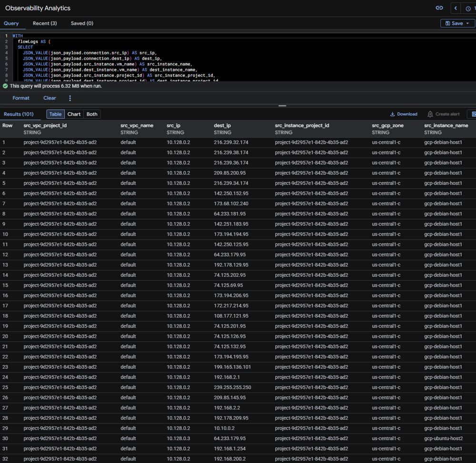Click line 5 in the SQL query editor
The height and width of the screenshot is (463, 476).
coord(95,58)
